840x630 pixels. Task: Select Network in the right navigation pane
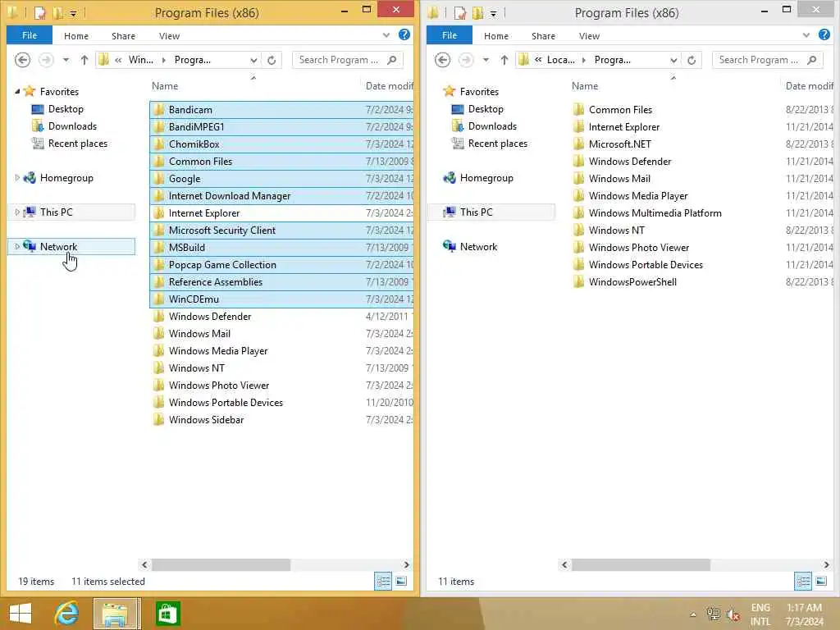tap(478, 246)
